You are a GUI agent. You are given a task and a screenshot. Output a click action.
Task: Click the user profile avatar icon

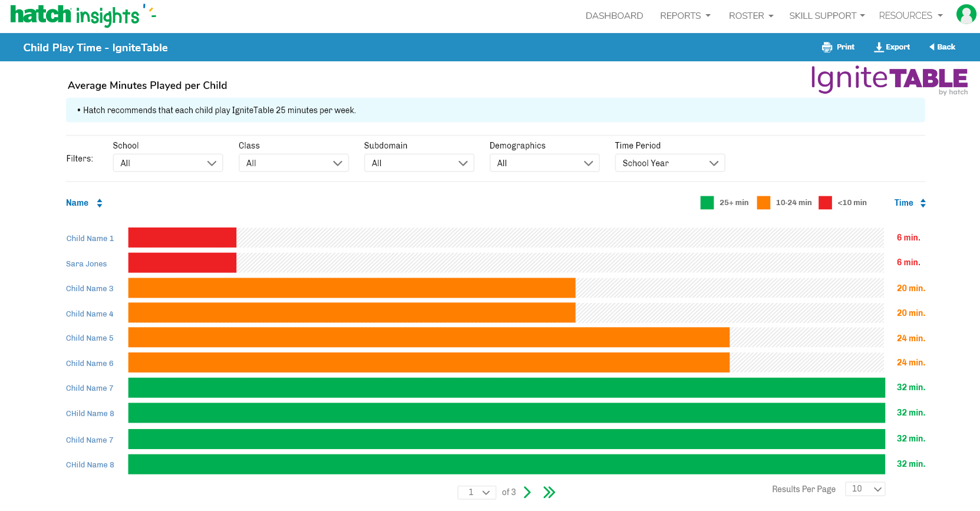[x=966, y=14]
